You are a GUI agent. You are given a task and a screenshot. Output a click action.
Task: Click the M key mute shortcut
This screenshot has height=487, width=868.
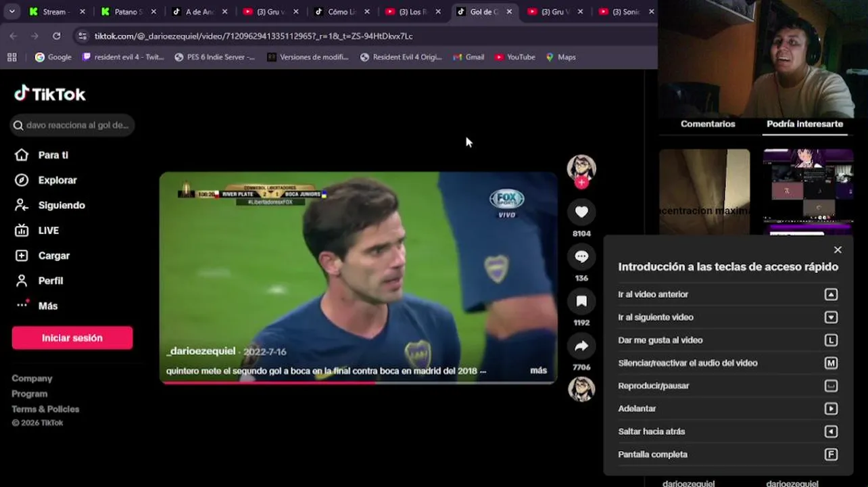[831, 363]
